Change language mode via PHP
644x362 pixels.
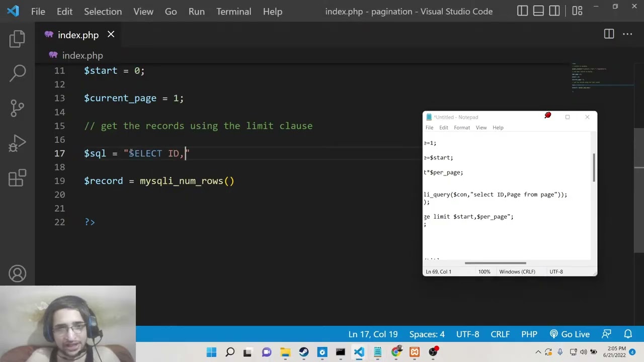(x=529, y=334)
